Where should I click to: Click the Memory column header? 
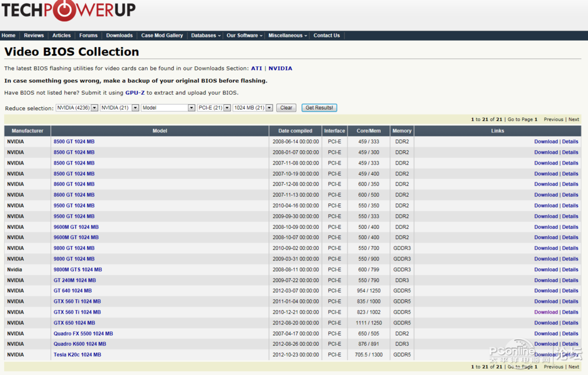coord(402,131)
